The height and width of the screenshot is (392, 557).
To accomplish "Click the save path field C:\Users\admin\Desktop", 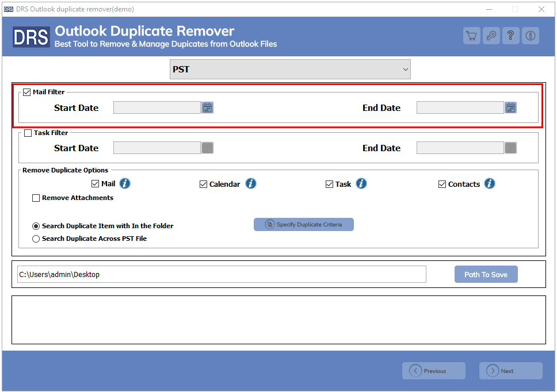I will coord(222,274).
